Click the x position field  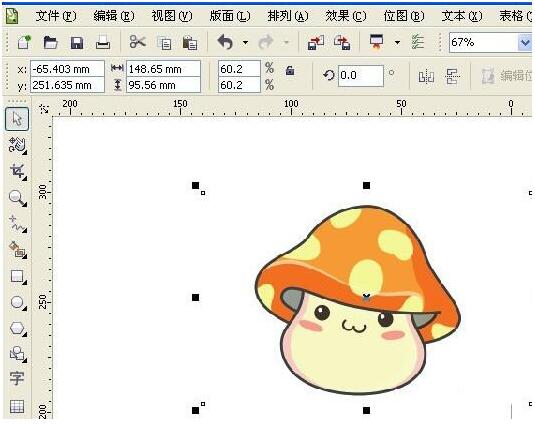pyautogui.click(x=67, y=69)
